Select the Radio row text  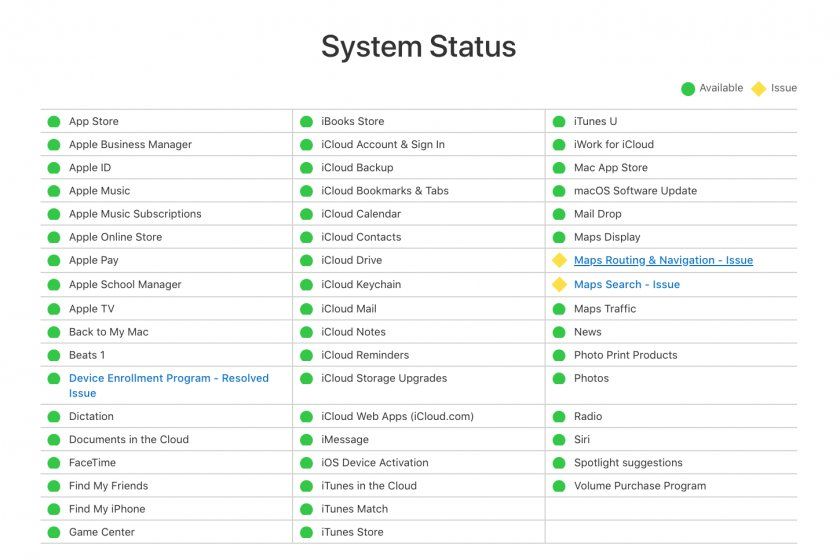588,416
